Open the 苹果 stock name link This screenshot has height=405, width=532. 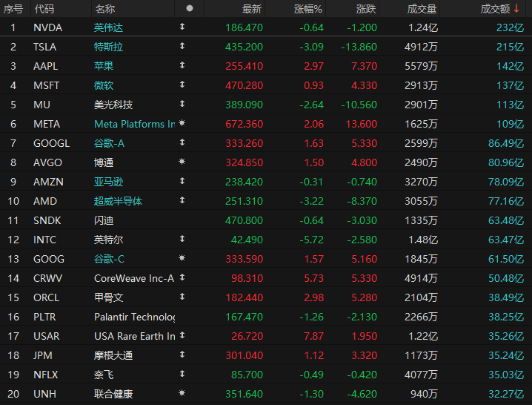pyautogui.click(x=104, y=65)
